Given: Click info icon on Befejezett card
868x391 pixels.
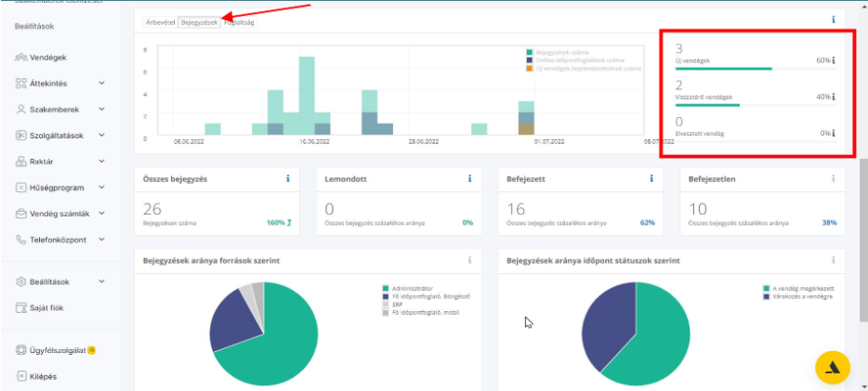Looking at the screenshot, I should [x=651, y=178].
